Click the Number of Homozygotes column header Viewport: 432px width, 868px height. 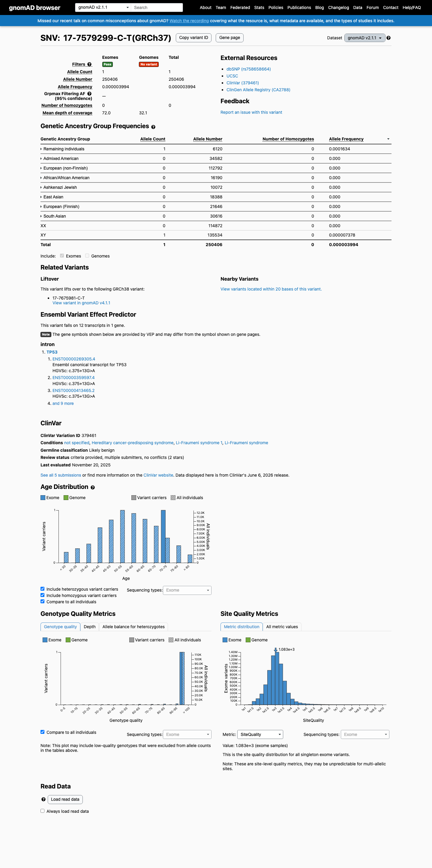click(x=288, y=139)
